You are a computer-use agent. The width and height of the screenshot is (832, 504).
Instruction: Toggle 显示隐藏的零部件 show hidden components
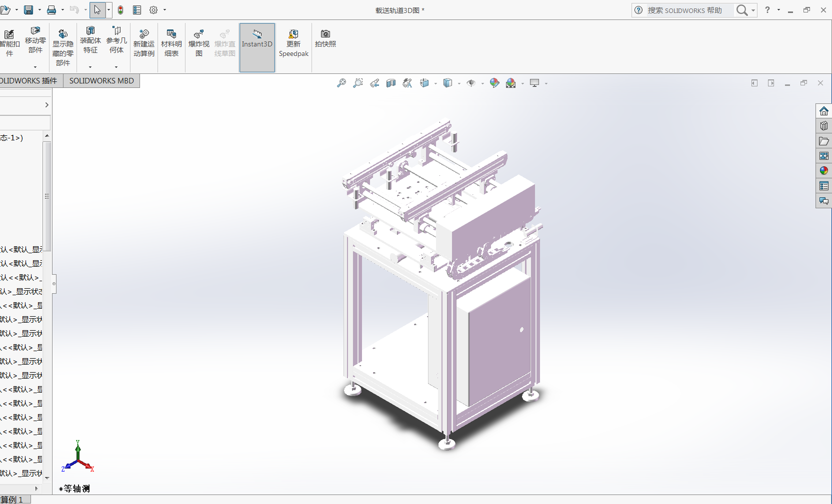(63, 47)
